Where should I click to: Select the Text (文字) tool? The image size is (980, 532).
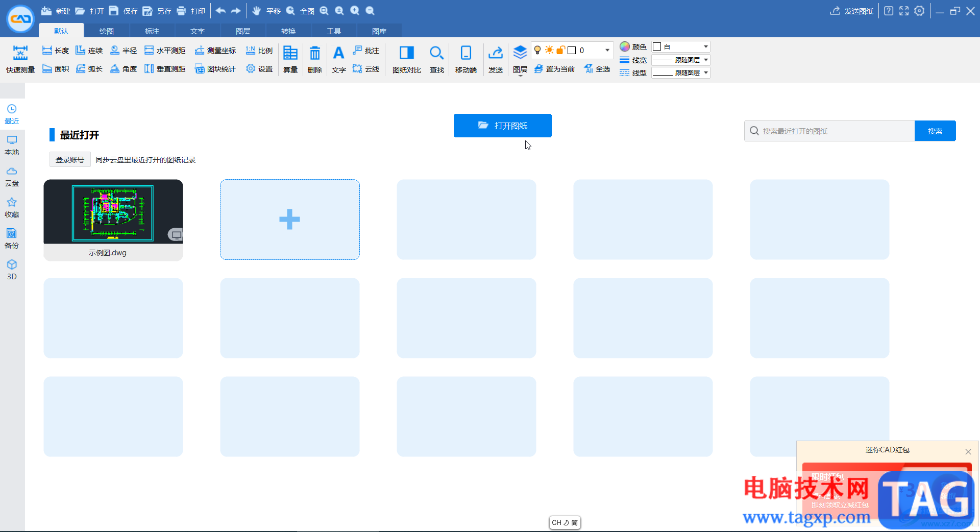pyautogui.click(x=338, y=59)
